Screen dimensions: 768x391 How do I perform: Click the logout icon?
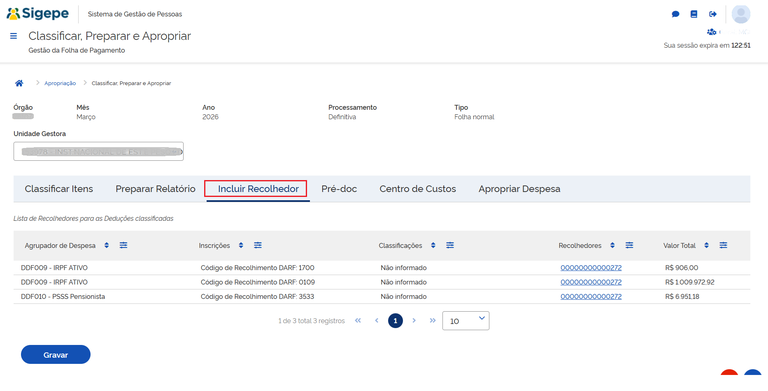pos(713,14)
